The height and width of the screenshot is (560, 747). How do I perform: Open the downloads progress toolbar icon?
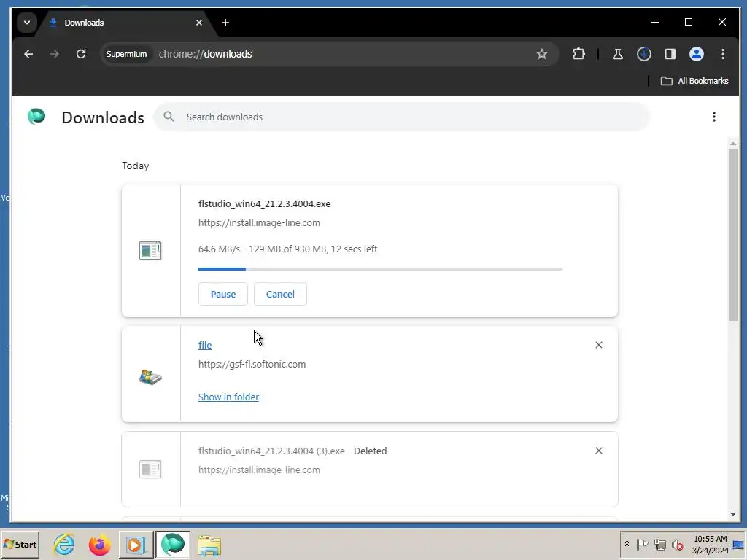644,54
